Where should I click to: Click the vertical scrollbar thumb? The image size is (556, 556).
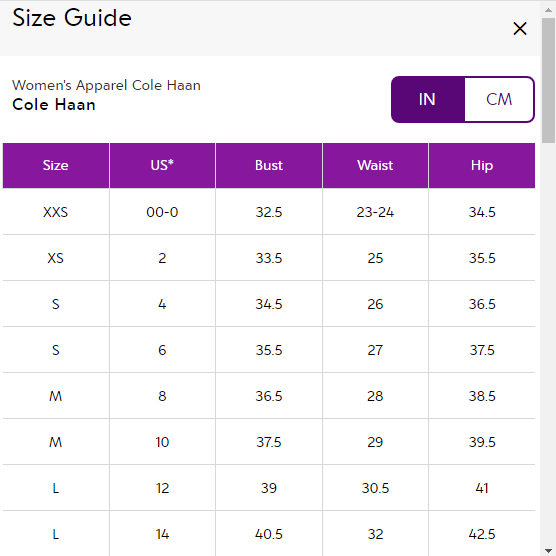pyautogui.click(x=548, y=80)
